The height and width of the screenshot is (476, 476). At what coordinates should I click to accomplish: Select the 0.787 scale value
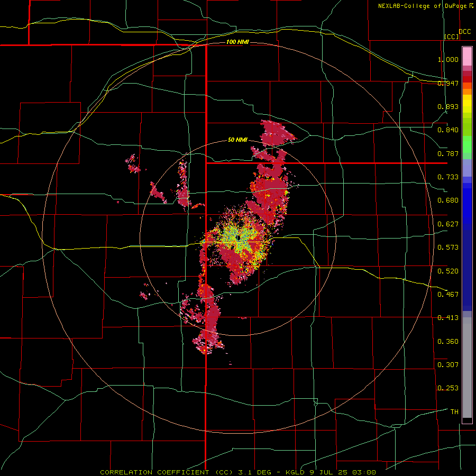(448, 153)
